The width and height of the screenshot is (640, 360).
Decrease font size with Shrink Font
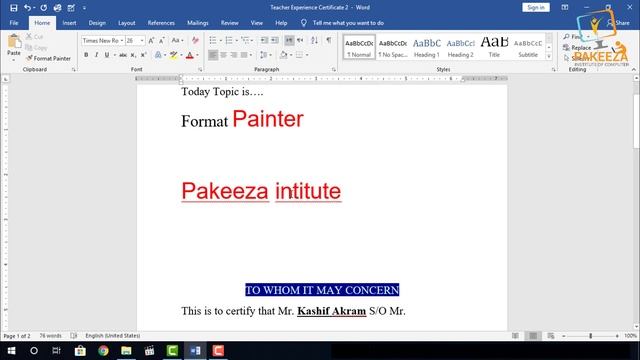point(162,40)
